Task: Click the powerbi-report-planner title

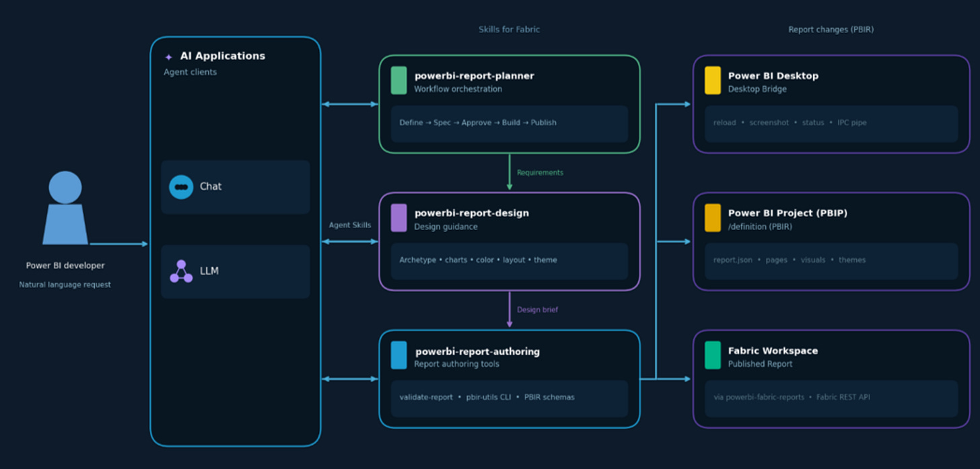Action: click(x=475, y=76)
